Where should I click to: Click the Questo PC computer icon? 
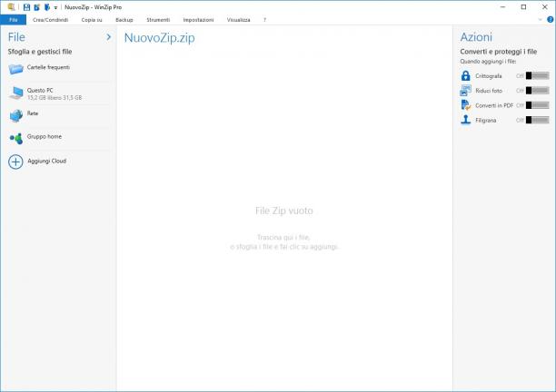click(16, 93)
